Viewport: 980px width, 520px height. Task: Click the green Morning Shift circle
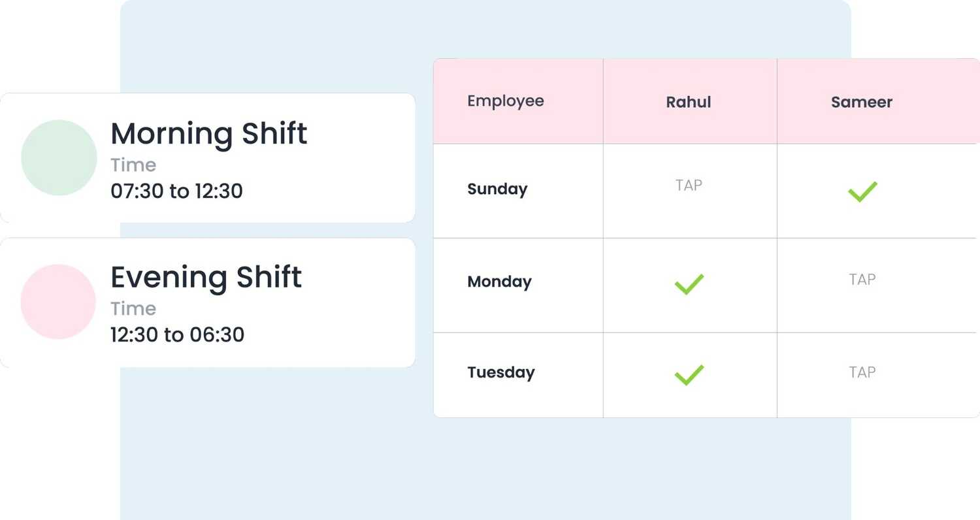(59, 157)
